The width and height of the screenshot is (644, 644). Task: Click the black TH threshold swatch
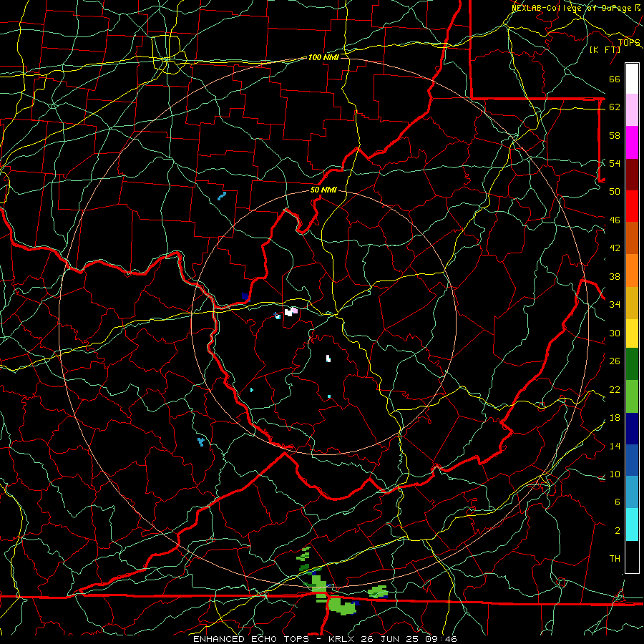coord(632,556)
